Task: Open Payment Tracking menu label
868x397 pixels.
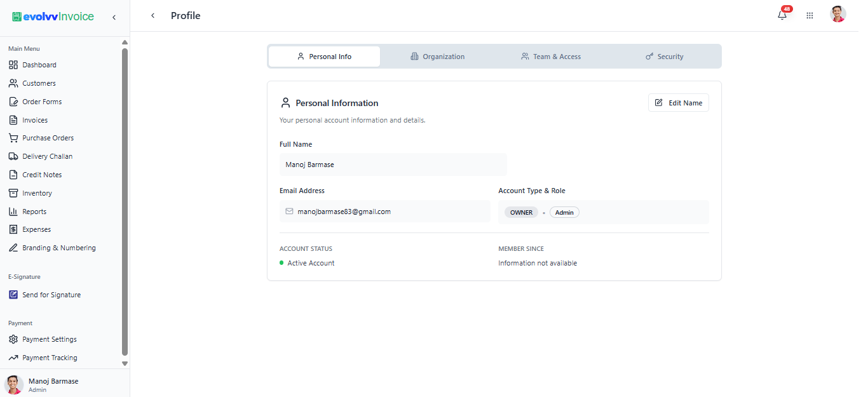Action: 50,358
